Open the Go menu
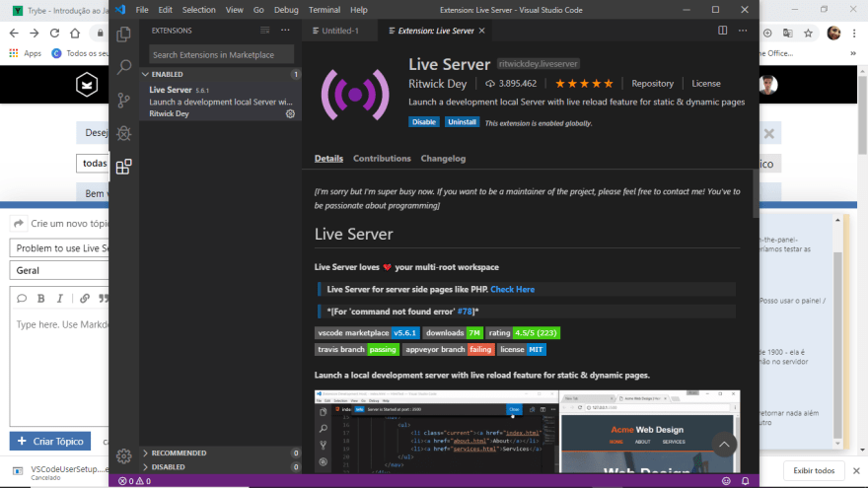The width and height of the screenshot is (868, 488). click(258, 10)
